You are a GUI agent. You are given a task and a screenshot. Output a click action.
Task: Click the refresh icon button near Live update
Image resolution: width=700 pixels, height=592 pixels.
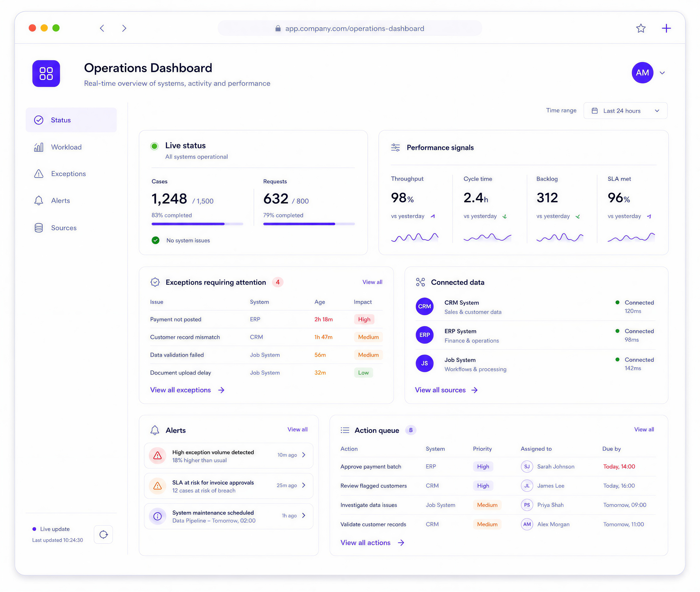[x=103, y=534]
